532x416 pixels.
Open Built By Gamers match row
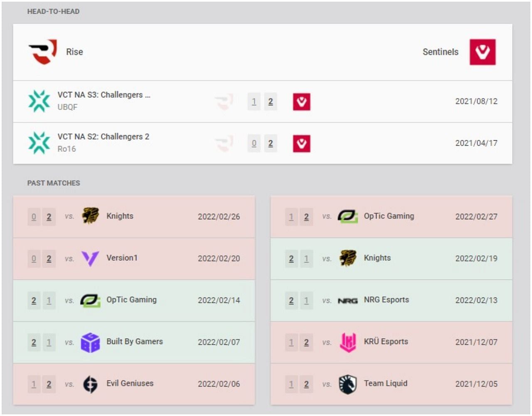(x=134, y=342)
